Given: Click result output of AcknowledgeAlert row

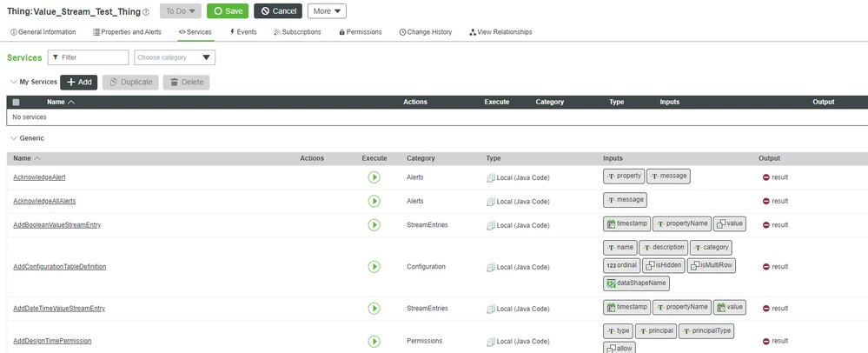Looking at the screenshot, I should coord(775,177).
